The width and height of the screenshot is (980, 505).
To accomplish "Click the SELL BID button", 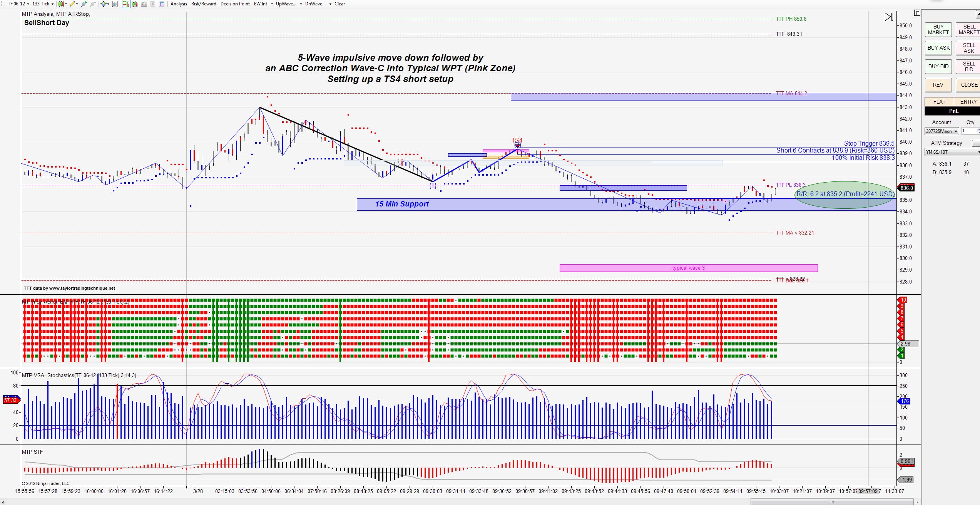I will pos(968,67).
